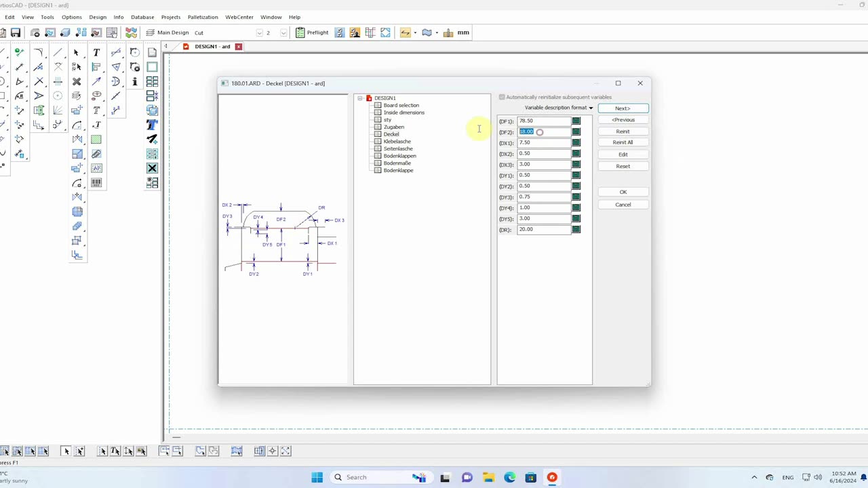The height and width of the screenshot is (488, 868).
Task: Click the paperclip attachment tool
Action: point(96,154)
